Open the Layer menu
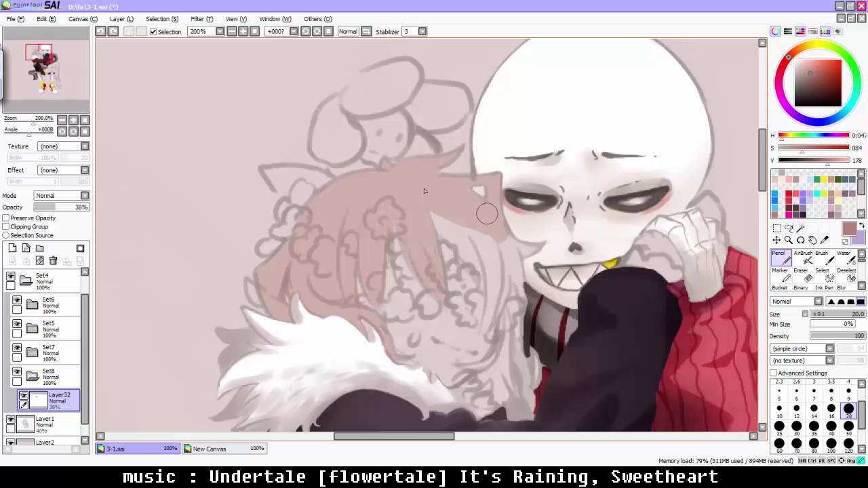 point(121,19)
